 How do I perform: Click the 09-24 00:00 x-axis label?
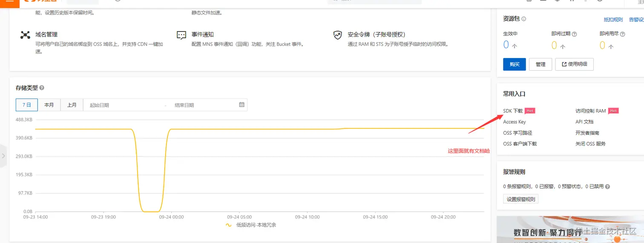171,217
